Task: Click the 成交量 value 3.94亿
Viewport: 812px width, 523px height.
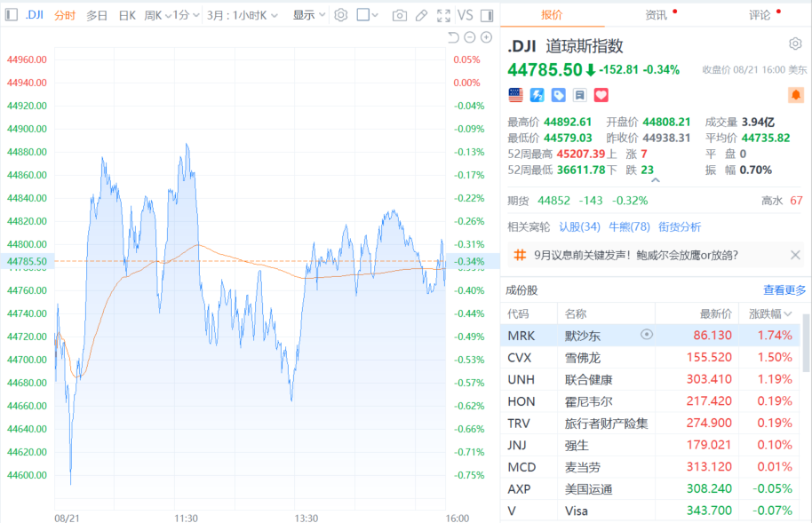Action: point(758,123)
